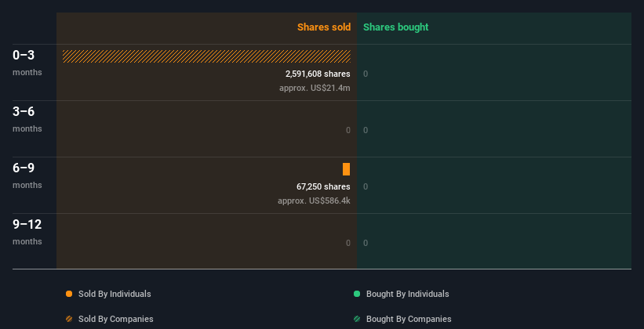Click the Shares bought column header
The height and width of the screenshot is (329, 644).
(396, 27)
